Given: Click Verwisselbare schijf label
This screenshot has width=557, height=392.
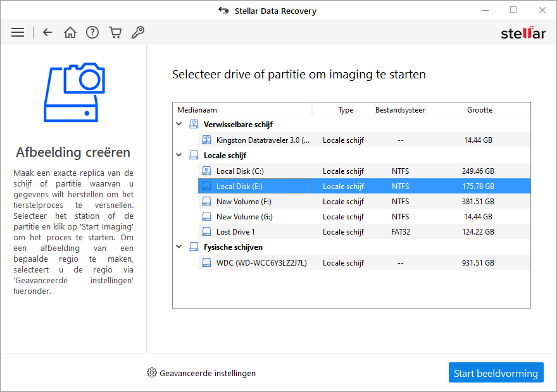Looking at the screenshot, I should coord(238,125).
